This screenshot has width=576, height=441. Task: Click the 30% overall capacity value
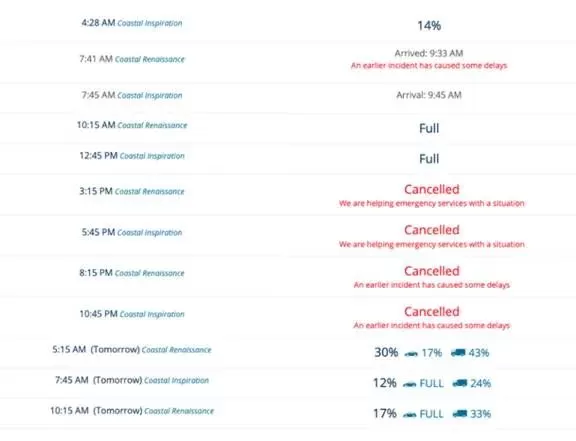pos(386,352)
